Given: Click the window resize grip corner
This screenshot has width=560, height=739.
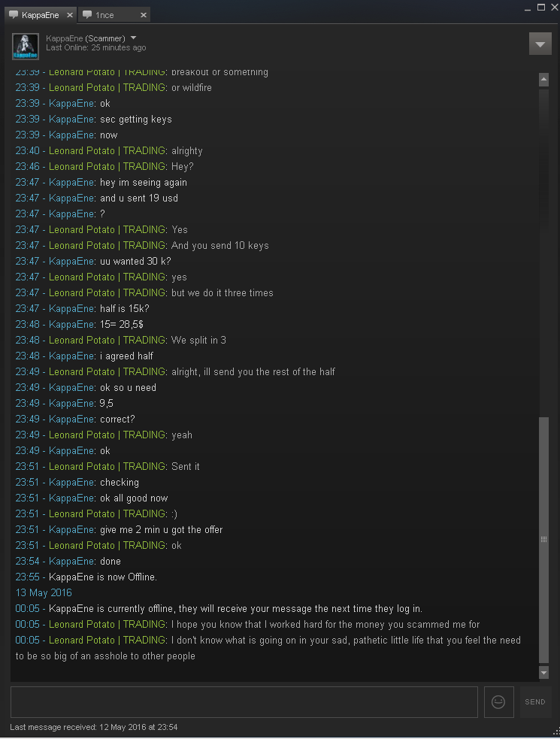Looking at the screenshot, I should pyautogui.click(x=556, y=731).
